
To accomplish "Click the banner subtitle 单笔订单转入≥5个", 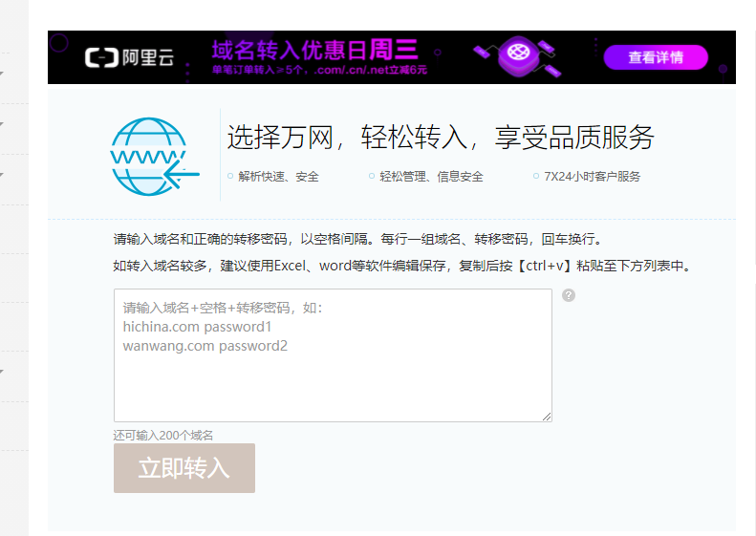I will tap(319, 70).
